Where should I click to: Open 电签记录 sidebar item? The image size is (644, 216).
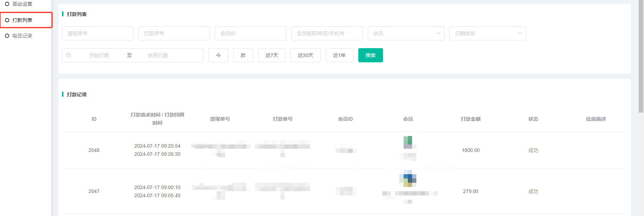pyautogui.click(x=22, y=36)
